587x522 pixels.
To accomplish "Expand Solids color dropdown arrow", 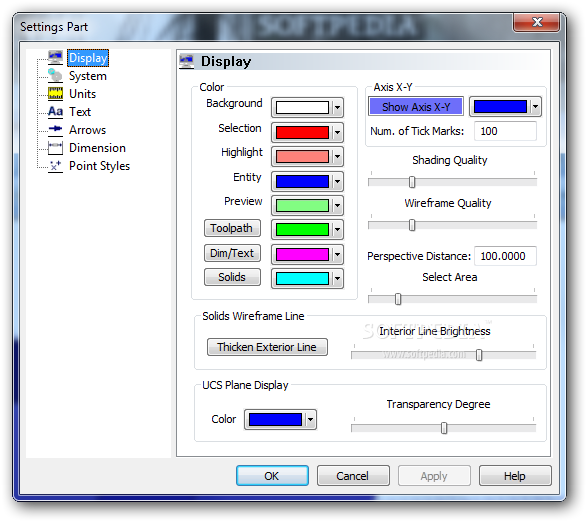I will coord(337,279).
